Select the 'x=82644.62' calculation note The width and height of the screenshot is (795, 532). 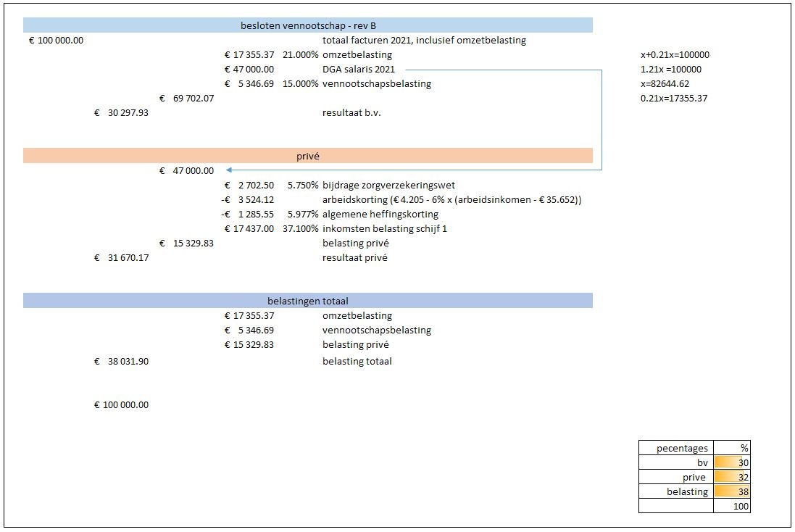point(665,83)
